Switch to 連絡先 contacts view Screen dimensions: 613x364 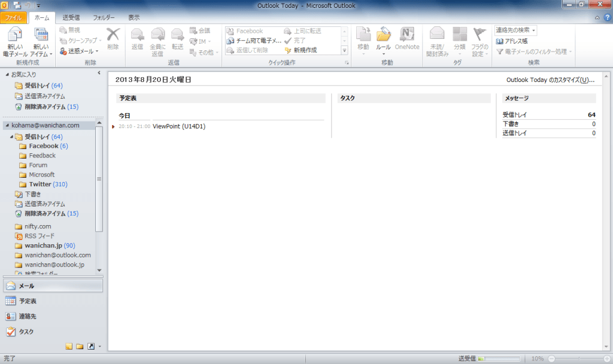pyautogui.click(x=53, y=316)
